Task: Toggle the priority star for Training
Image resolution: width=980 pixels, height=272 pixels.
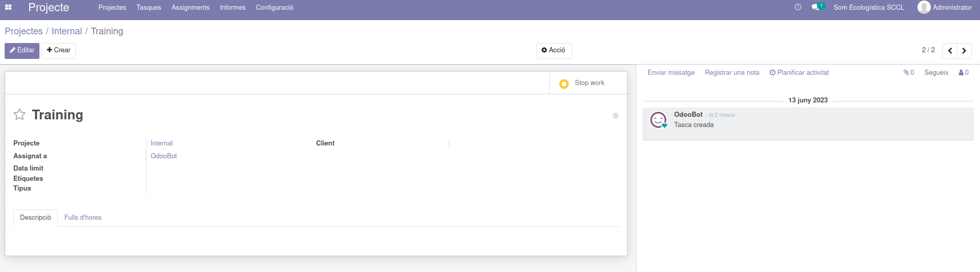Action: [x=19, y=115]
